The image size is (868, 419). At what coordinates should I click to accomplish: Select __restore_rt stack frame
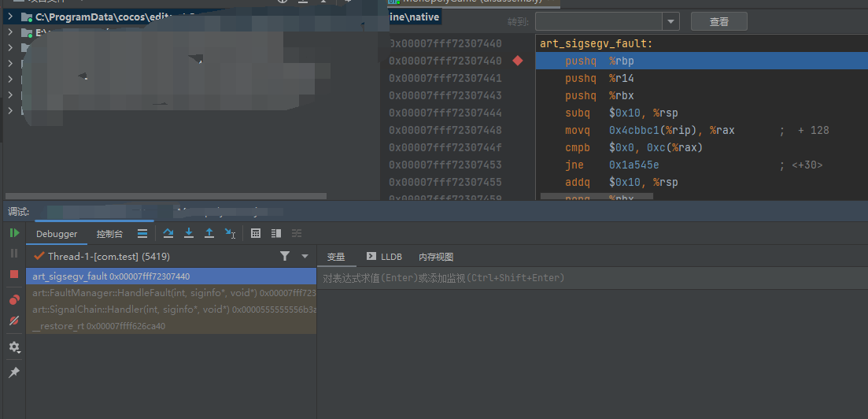(171, 326)
